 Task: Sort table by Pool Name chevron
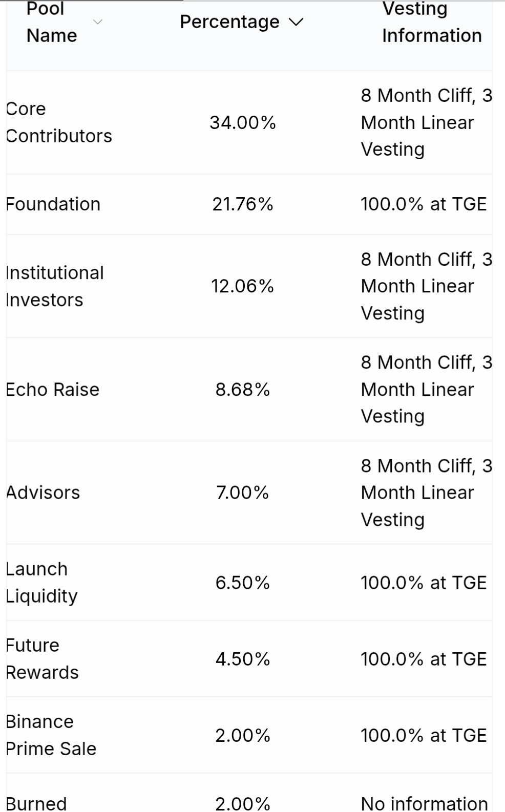click(x=97, y=22)
